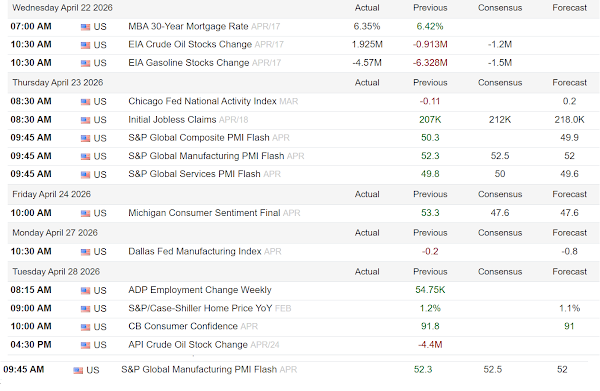Open S&P/Case-Shiller Home Price YoY
The image size is (600, 391).
(x=200, y=308)
